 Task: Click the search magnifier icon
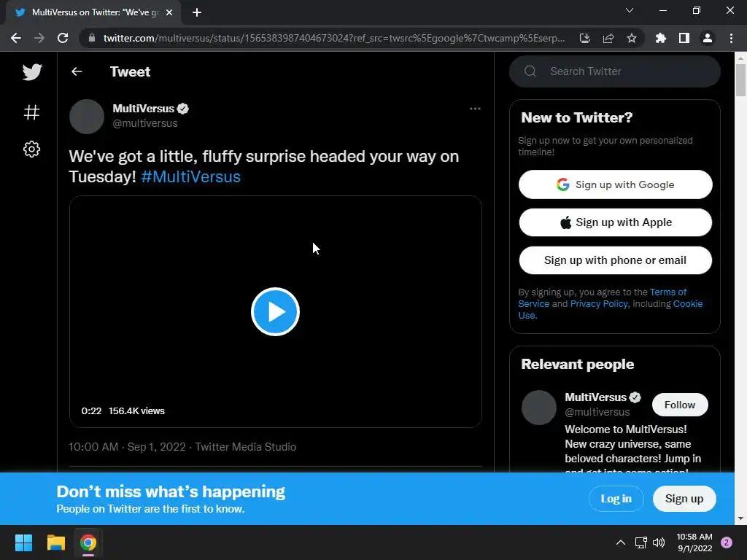[x=530, y=71]
